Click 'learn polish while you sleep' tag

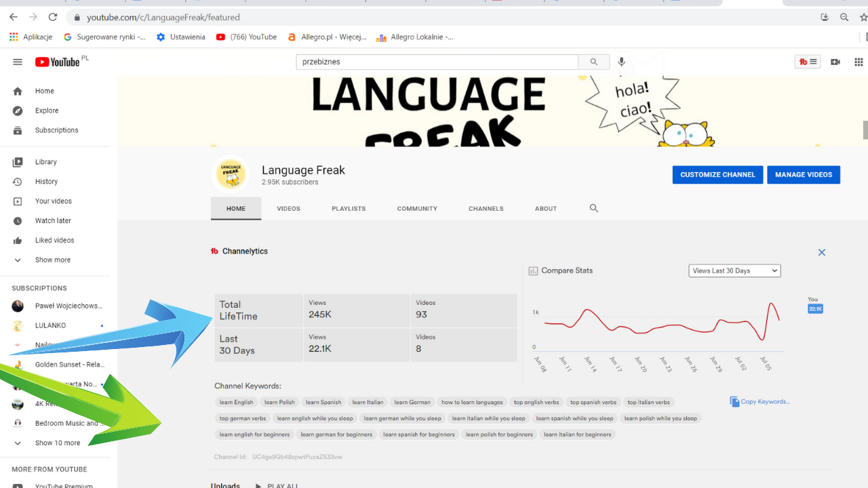click(x=660, y=418)
